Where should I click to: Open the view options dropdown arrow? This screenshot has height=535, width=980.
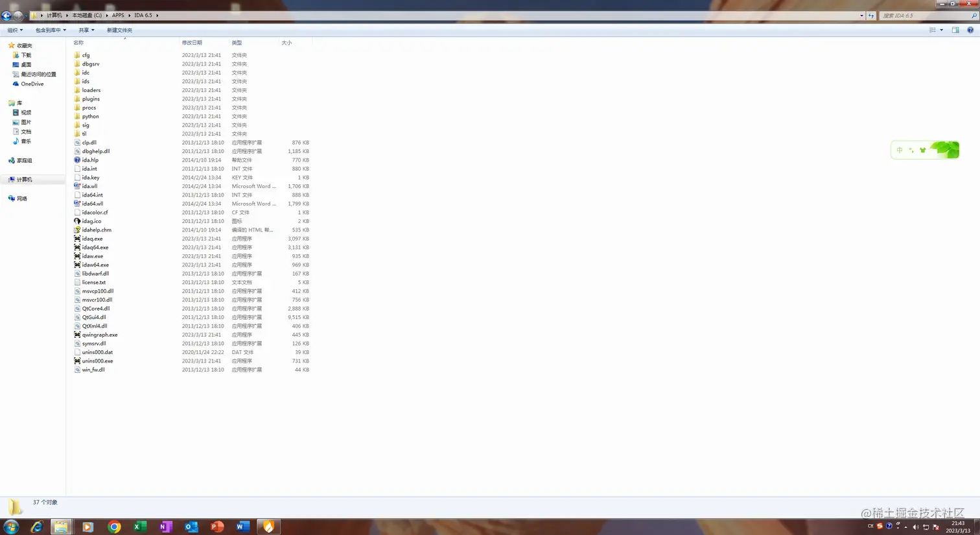tap(941, 30)
